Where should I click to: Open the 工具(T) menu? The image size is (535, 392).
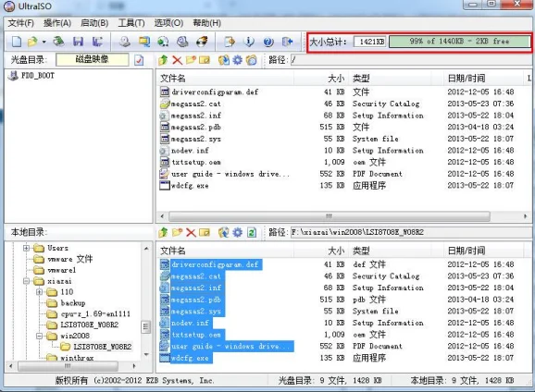pyautogui.click(x=131, y=23)
